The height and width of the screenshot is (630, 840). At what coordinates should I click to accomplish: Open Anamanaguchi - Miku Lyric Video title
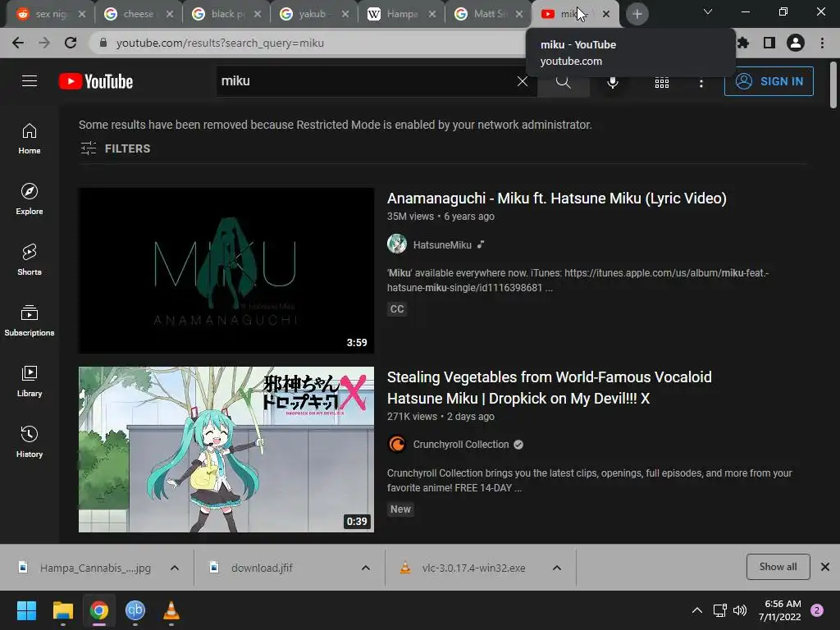pos(557,199)
